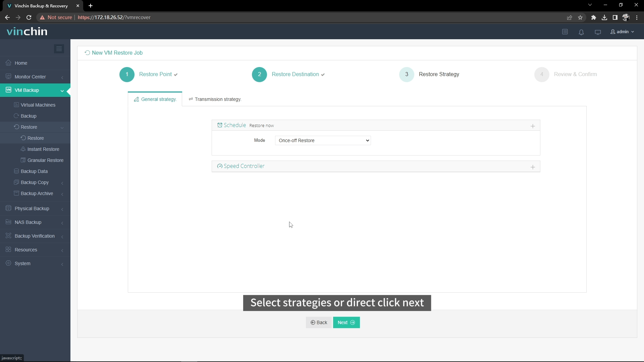Screen dimensions: 644x362
Task: Click the Next button to proceed
Action: pyautogui.click(x=347, y=322)
